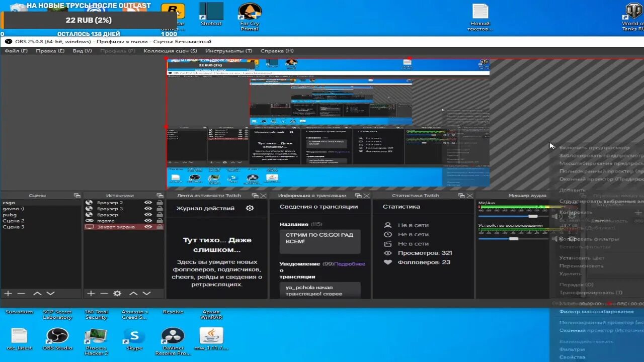Open the Инструменты (T) menu
The image size is (644, 362).
[x=228, y=51]
